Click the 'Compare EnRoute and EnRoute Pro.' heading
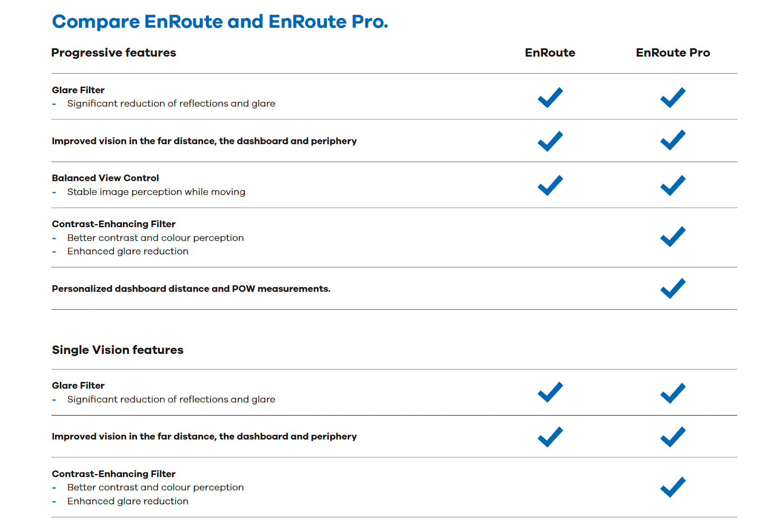The width and height of the screenshot is (777, 532). [x=220, y=22]
